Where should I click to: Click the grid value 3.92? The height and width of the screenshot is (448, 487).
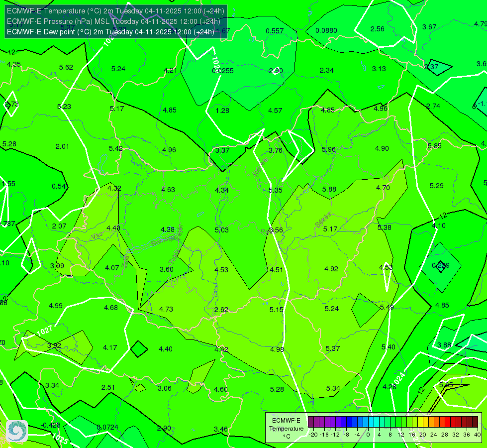[54, 345]
